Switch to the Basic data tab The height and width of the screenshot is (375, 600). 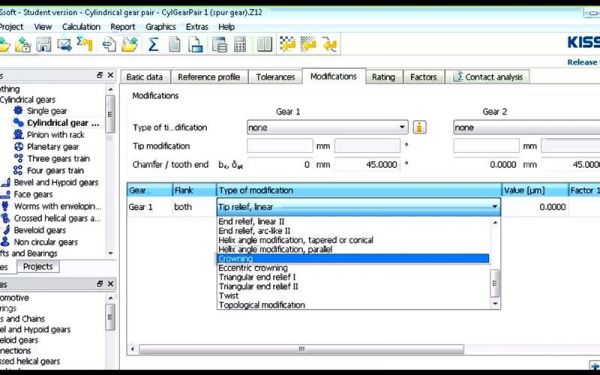(x=145, y=77)
